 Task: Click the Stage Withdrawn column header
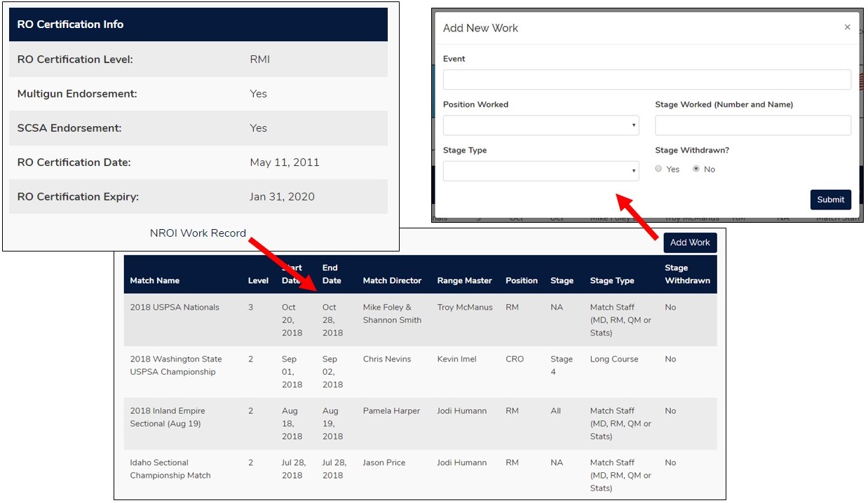tap(687, 274)
